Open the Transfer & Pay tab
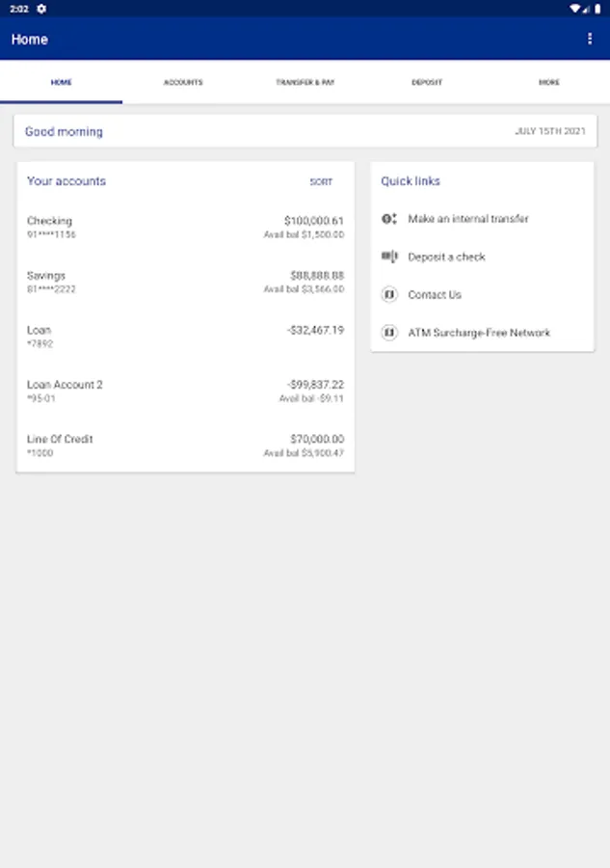Viewport: 610px width, 868px height. click(x=305, y=83)
